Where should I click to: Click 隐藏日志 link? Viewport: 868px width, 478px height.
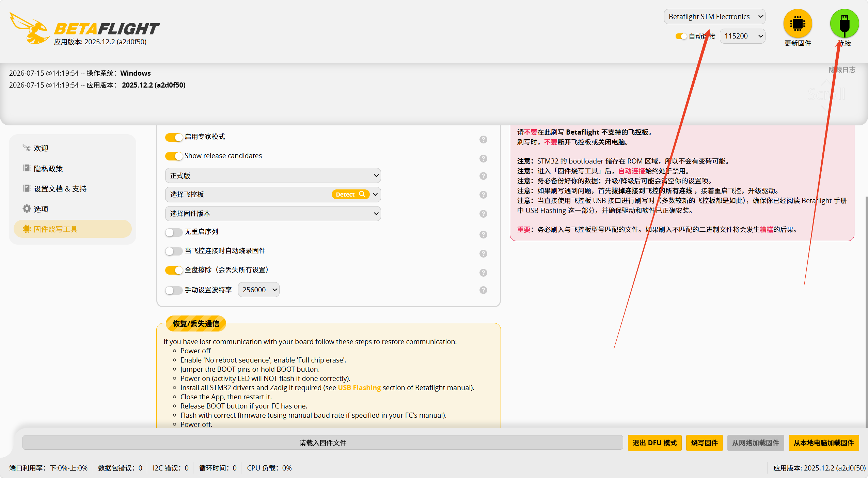(842, 70)
